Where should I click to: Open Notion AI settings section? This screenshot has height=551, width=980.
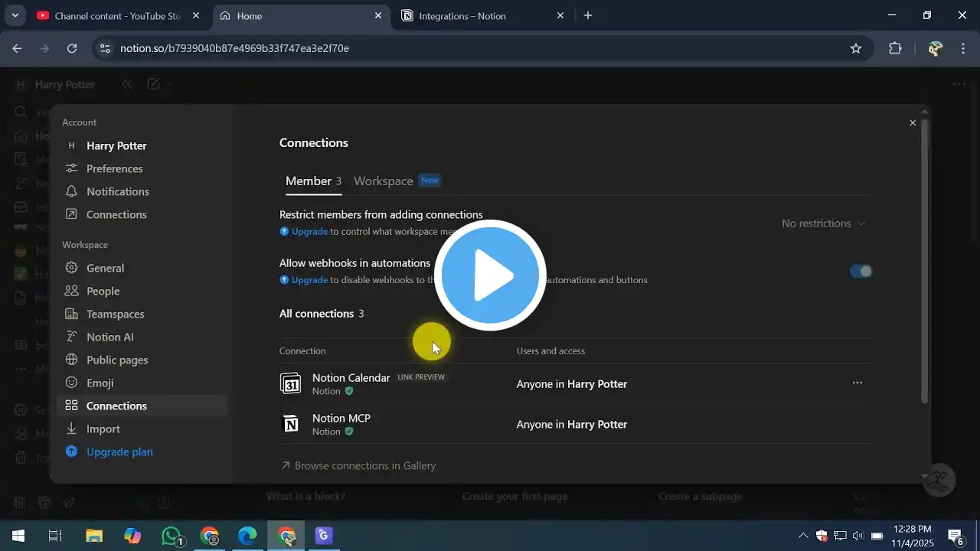(x=109, y=337)
